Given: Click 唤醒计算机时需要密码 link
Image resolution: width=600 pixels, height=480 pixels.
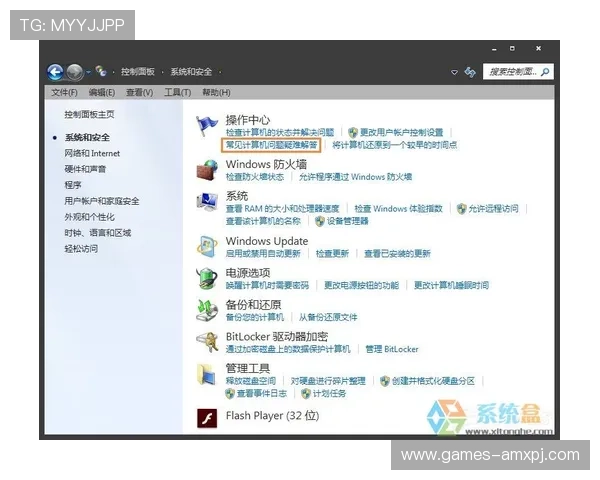Looking at the screenshot, I should (267, 285).
